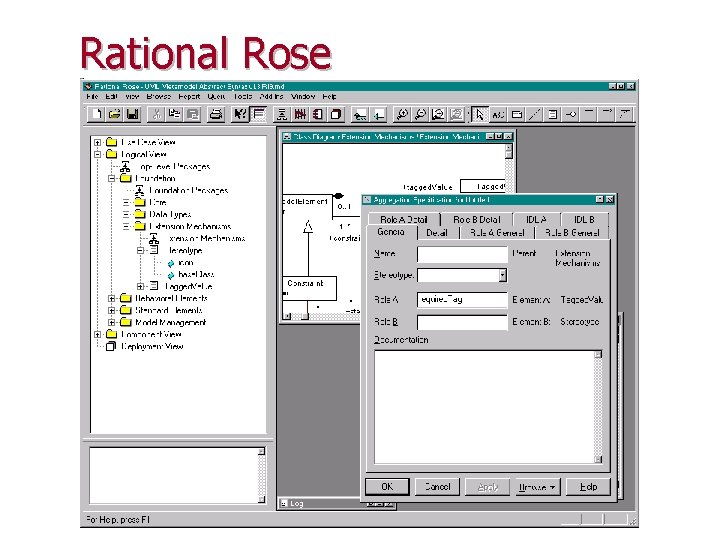The height and width of the screenshot is (540, 720).
Task: Click the Print toolbar icon
Action: click(x=216, y=114)
